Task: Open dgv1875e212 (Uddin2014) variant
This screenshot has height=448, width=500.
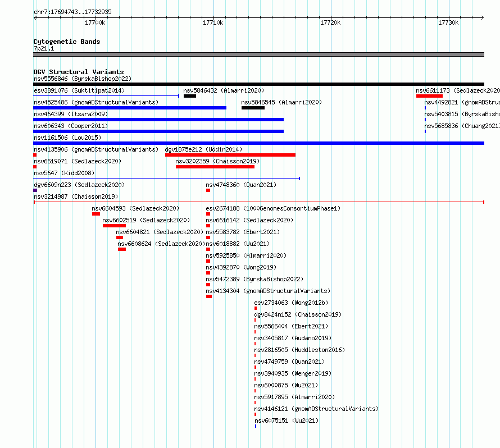Action: (x=203, y=149)
